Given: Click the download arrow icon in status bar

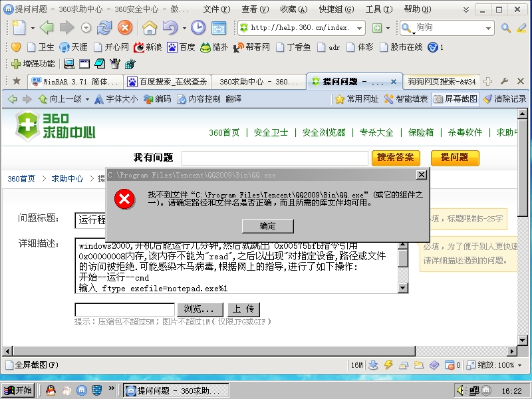Looking at the screenshot, I should [x=373, y=365].
